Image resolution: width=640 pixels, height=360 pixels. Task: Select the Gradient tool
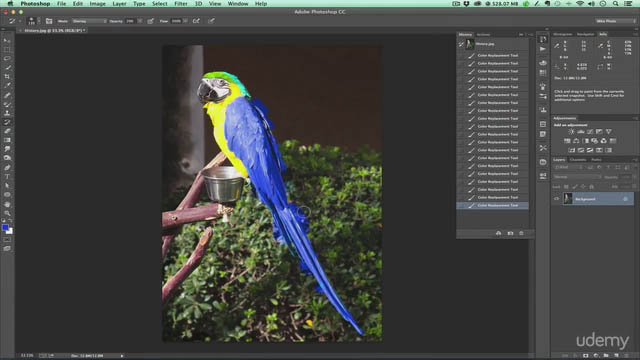[x=7, y=140]
